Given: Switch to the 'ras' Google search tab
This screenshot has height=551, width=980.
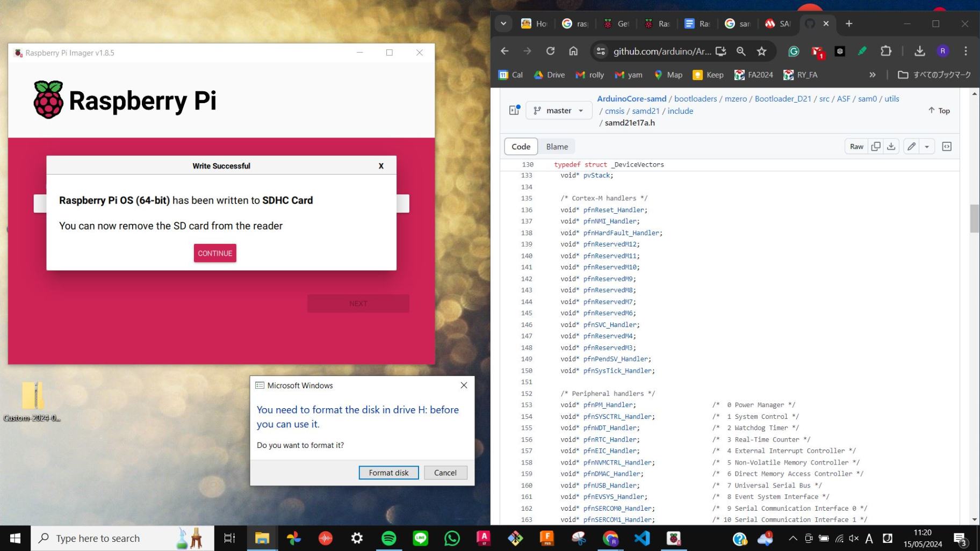Looking at the screenshot, I should (x=575, y=24).
